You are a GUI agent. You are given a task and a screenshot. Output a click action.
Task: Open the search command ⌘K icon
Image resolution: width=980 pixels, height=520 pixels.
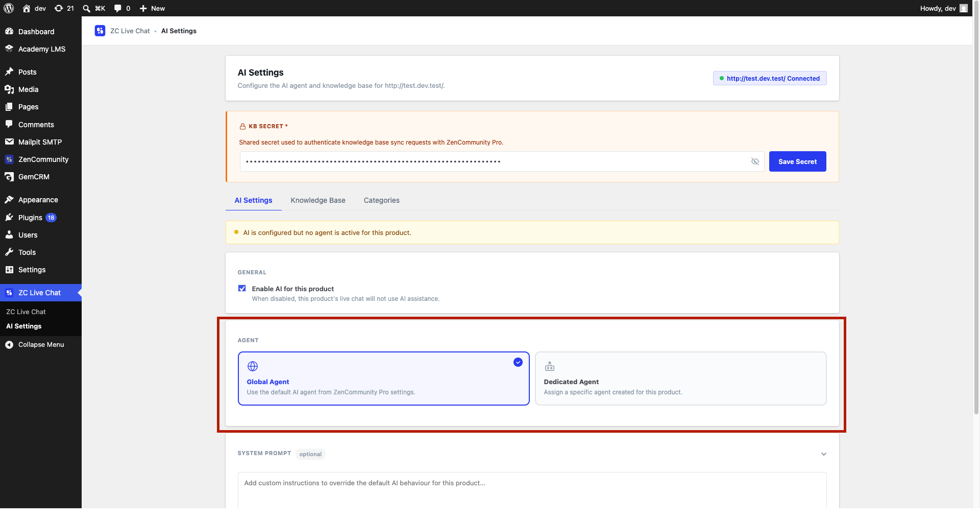[x=87, y=8]
